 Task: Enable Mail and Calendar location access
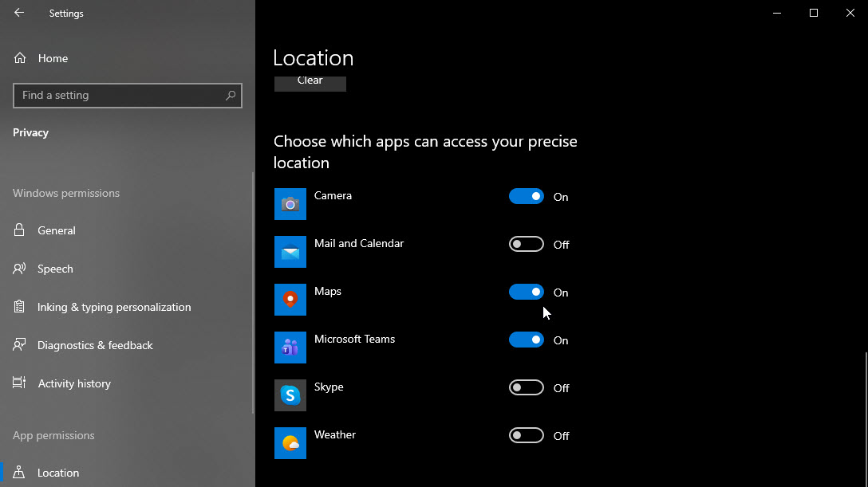pos(526,244)
